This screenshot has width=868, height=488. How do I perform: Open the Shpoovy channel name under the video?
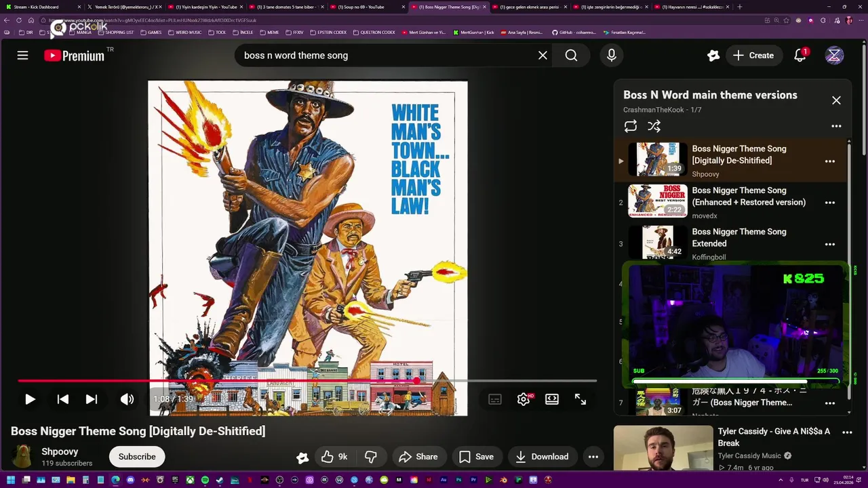[x=60, y=451]
